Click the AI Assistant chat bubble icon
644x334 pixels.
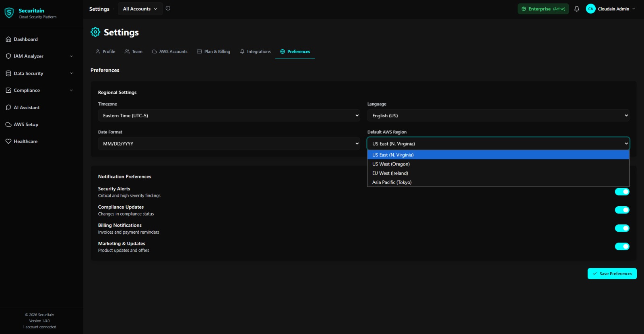8,108
